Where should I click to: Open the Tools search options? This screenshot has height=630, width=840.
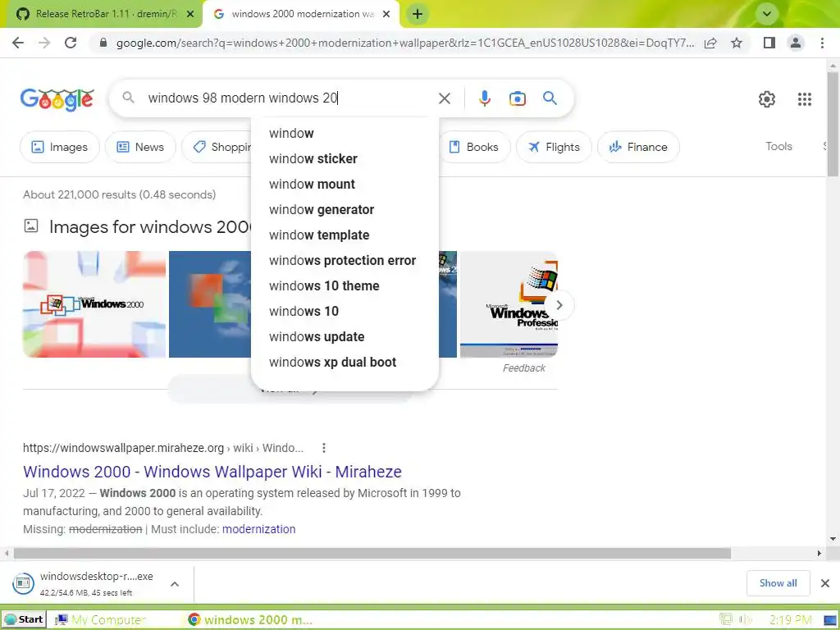778,146
